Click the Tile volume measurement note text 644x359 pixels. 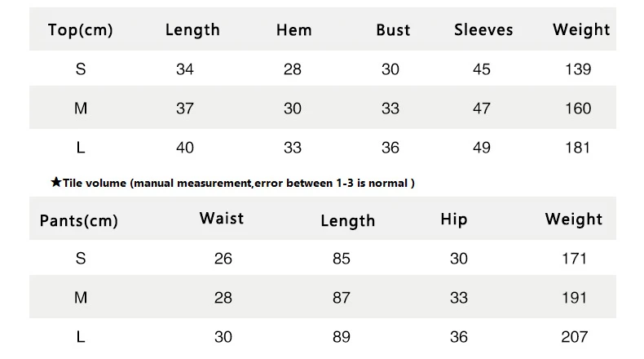239,183
